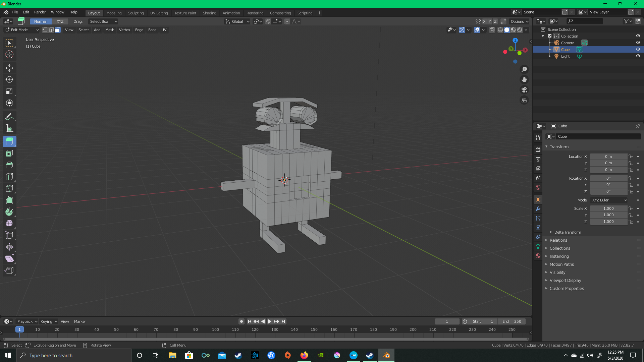Screen dimensions: 644x362
Task: Toggle Collection checkbox in outliner
Action: (550, 36)
